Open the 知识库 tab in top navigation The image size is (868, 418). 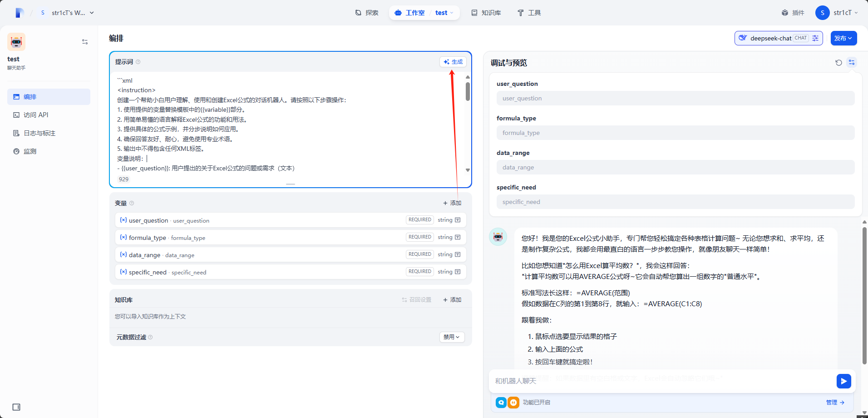tap(486, 13)
